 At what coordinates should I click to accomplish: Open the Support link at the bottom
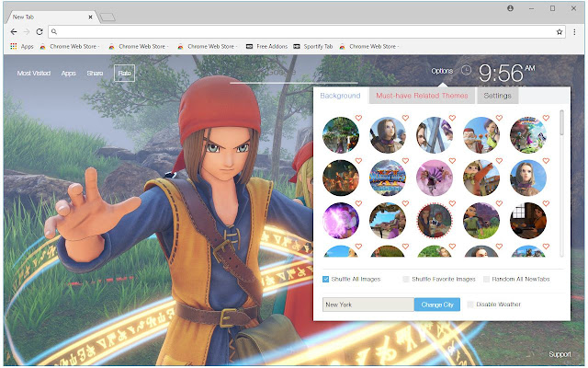560,354
